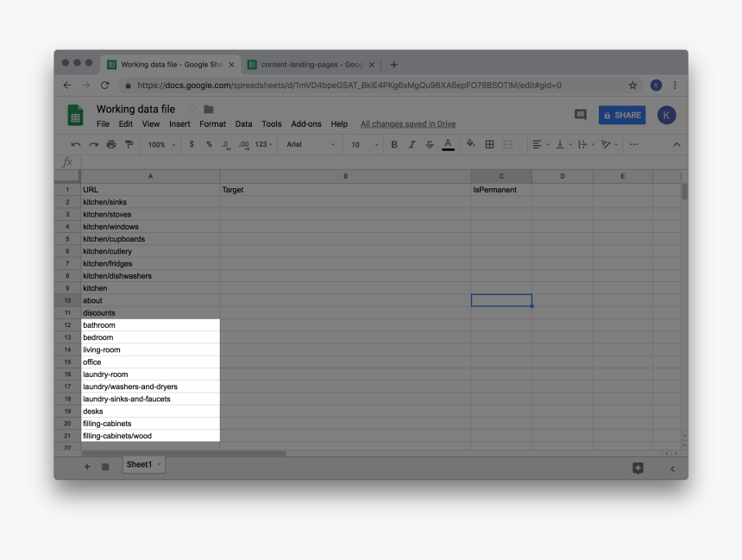Open the zoom 100% dropdown
Image resolution: width=742 pixels, height=560 pixels.
pyautogui.click(x=161, y=144)
